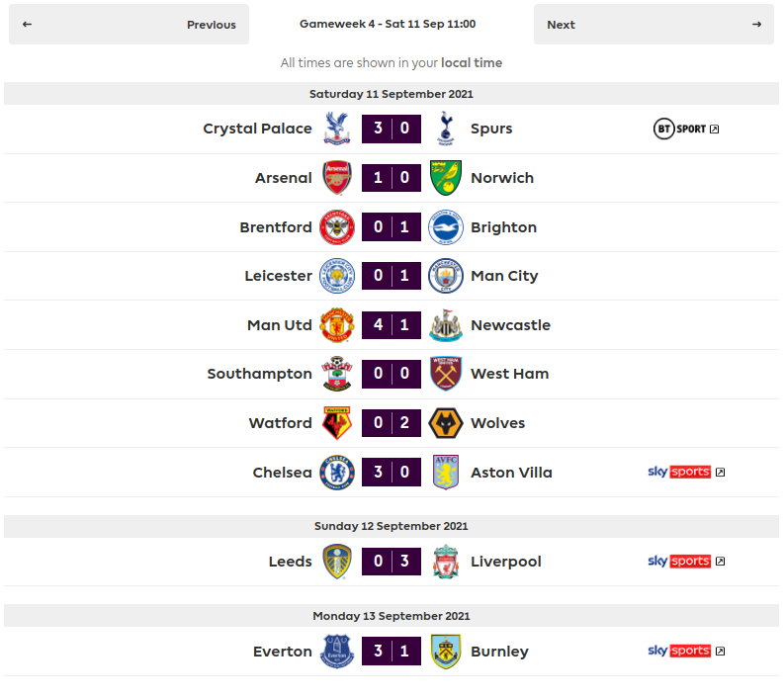Open the Man Utd 4-1 Newcastle score
The width and height of the screenshot is (784, 699).
pyautogui.click(x=392, y=325)
